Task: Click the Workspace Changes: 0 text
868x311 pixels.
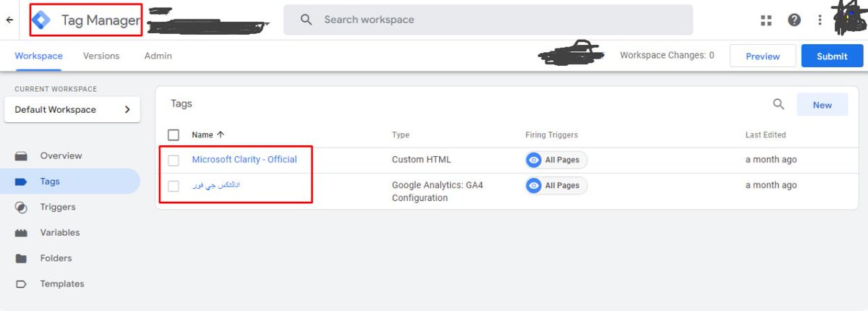Action: 667,55
